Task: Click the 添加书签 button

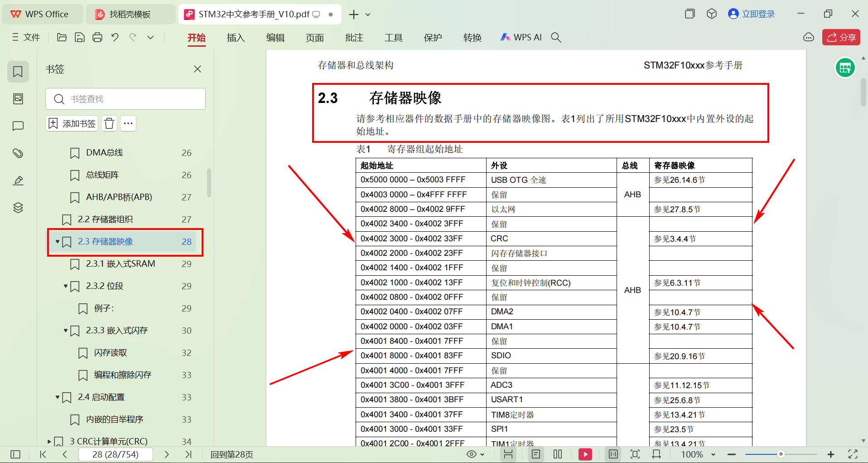Action: click(72, 123)
